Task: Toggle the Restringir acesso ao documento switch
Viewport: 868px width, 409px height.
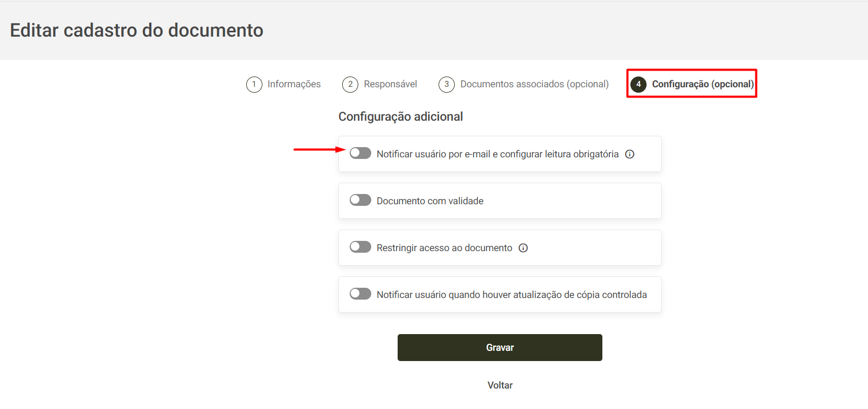Action: tap(360, 247)
